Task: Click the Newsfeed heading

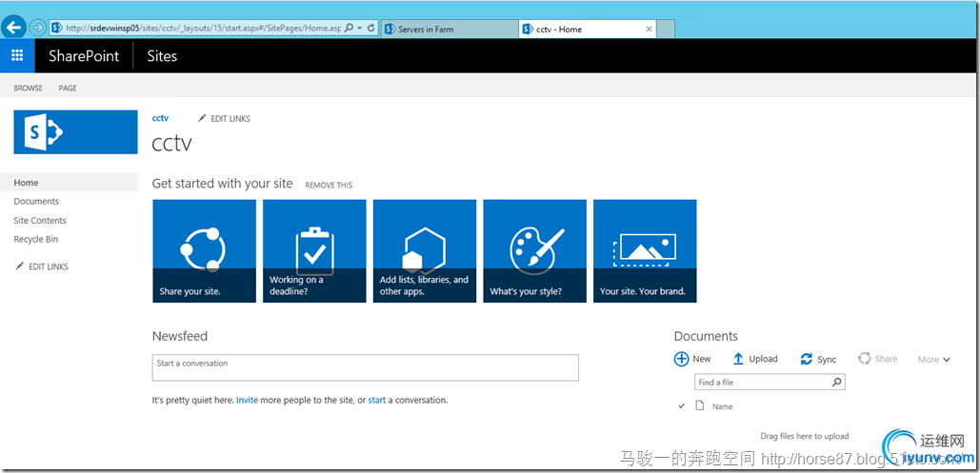Action: [x=180, y=336]
